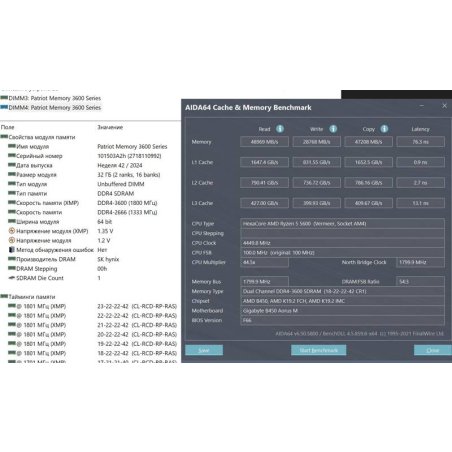Screen dimensions: 452x452
Task: Select the DIMM4 Patriot Memory module
Action: coord(51,107)
